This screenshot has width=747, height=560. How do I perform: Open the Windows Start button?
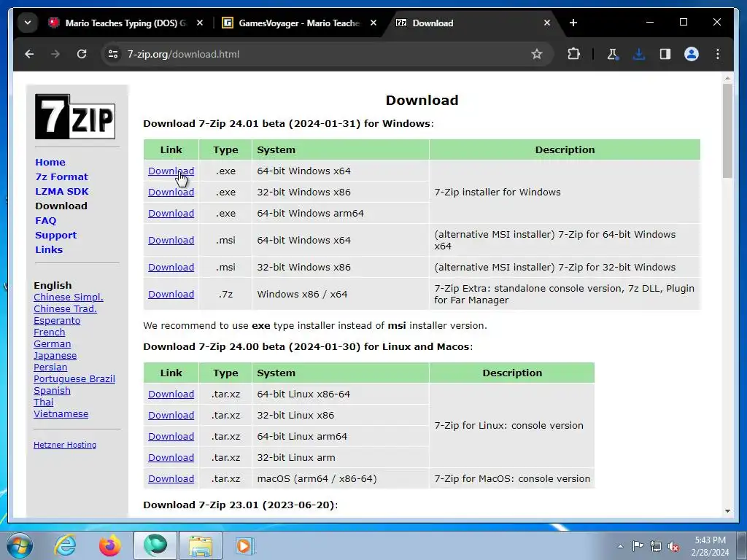tap(20, 545)
